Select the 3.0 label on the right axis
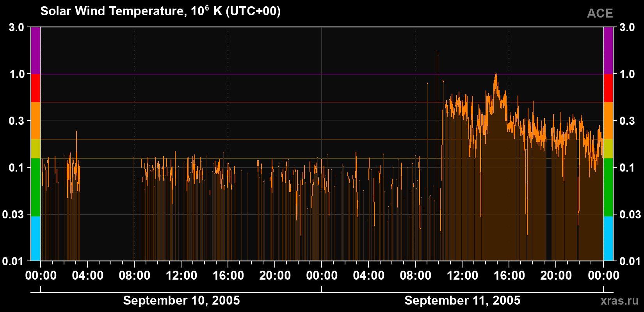 coord(627,27)
